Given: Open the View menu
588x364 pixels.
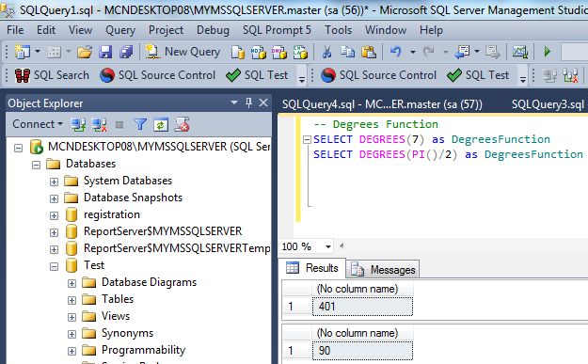Looking at the screenshot, I should pyautogui.click(x=80, y=30).
